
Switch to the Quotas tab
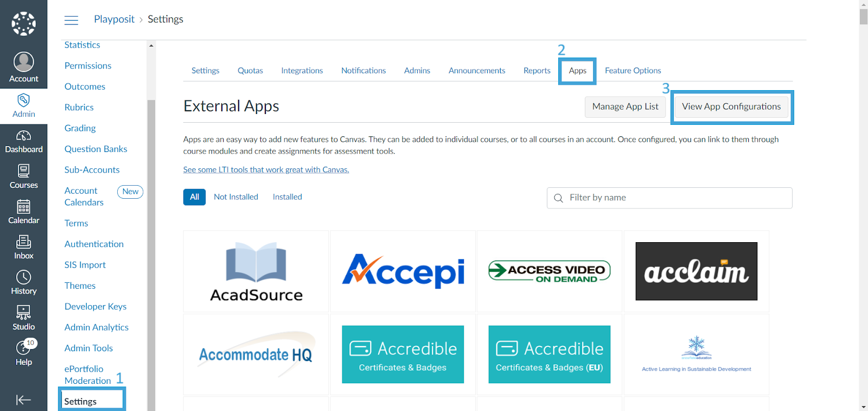(250, 71)
